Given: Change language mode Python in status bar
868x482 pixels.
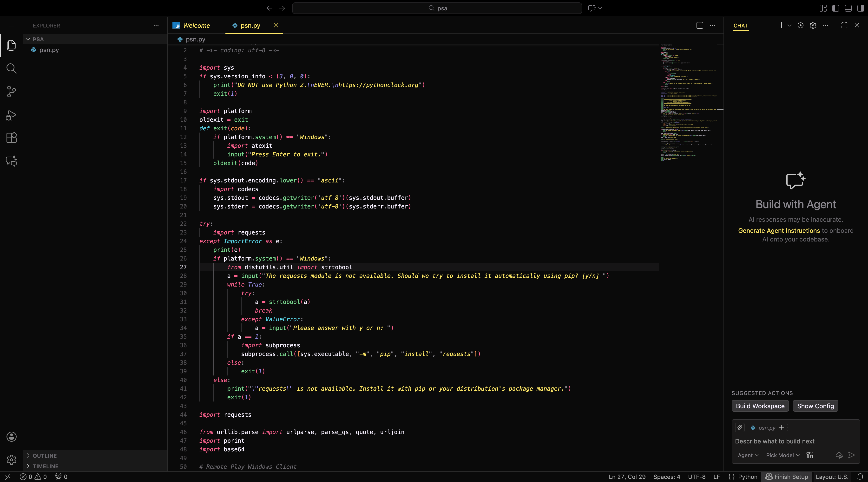Looking at the screenshot, I should coord(748,477).
